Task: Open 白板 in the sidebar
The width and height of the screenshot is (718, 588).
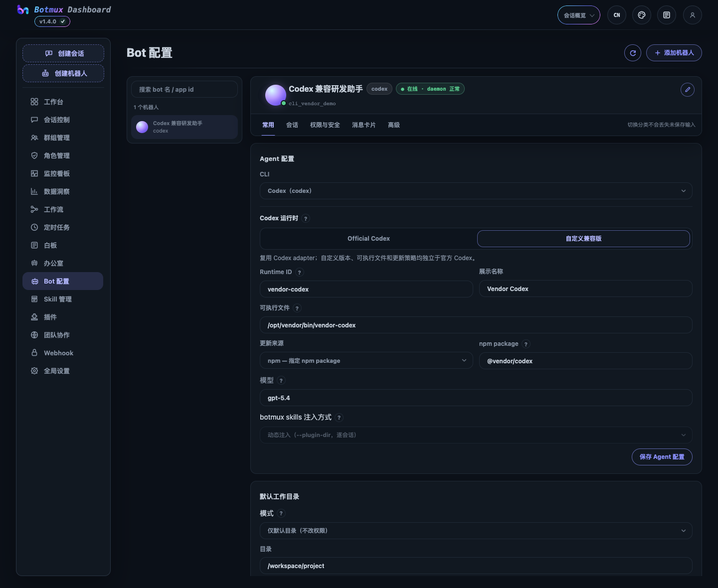Action: coord(63,245)
